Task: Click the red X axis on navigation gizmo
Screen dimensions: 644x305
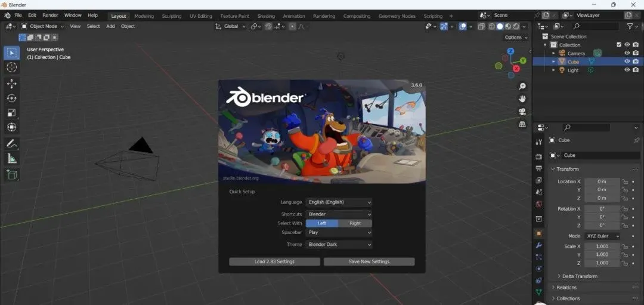Action: click(516, 69)
